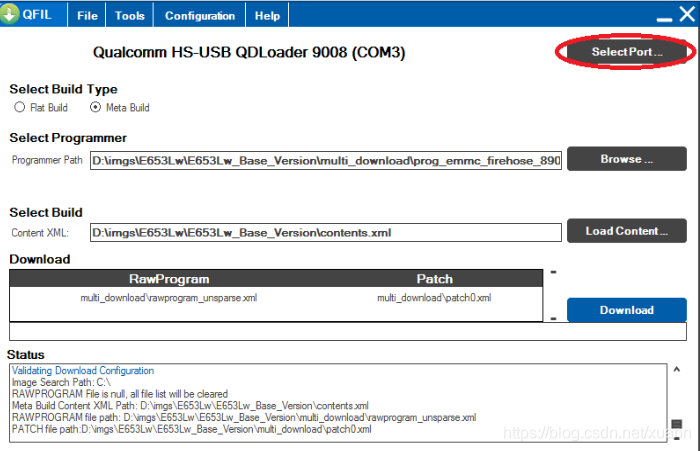700x451 pixels.
Task: Click the RAWPROGRAM file path log line
Action: [244, 418]
